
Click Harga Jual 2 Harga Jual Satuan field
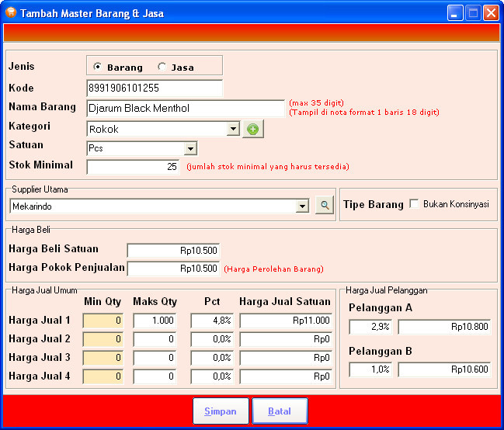(x=286, y=339)
